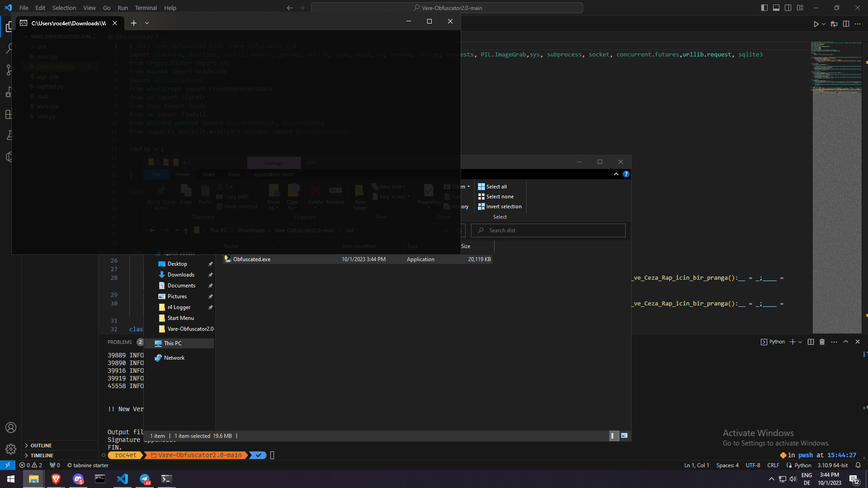Click Select none in the File Explorer ribbon

[495, 197]
